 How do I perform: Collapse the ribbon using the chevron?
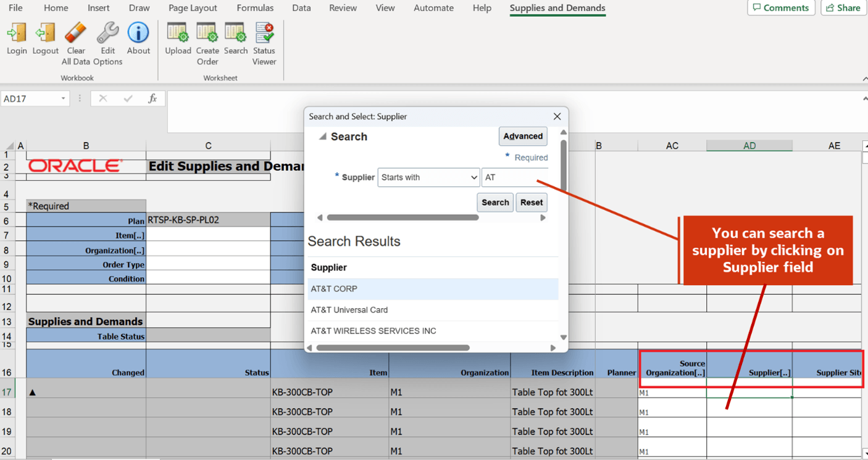pos(864,78)
